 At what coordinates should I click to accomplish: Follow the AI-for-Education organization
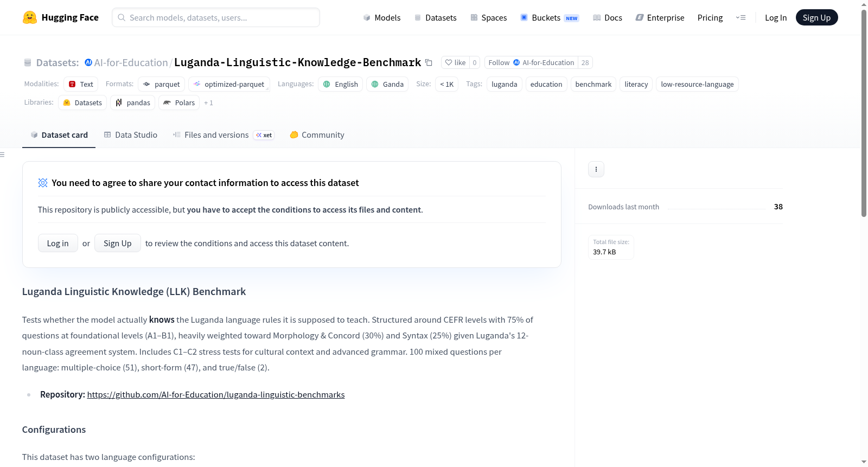[x=531, y=62]
